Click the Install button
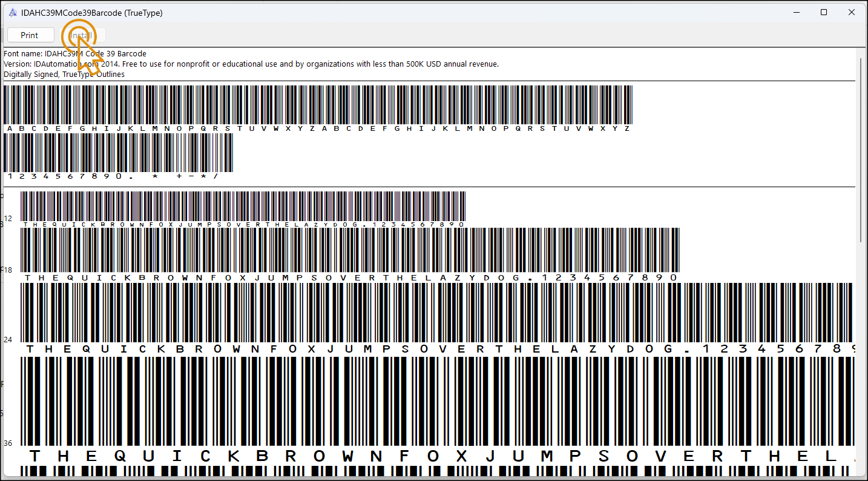 (81, 35)
